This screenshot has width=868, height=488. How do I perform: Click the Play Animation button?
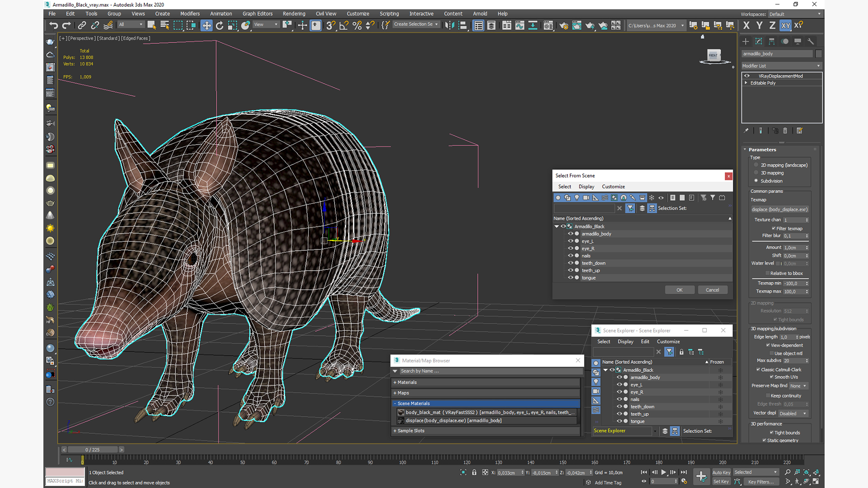pyautogui.click(x=664, y=472)
